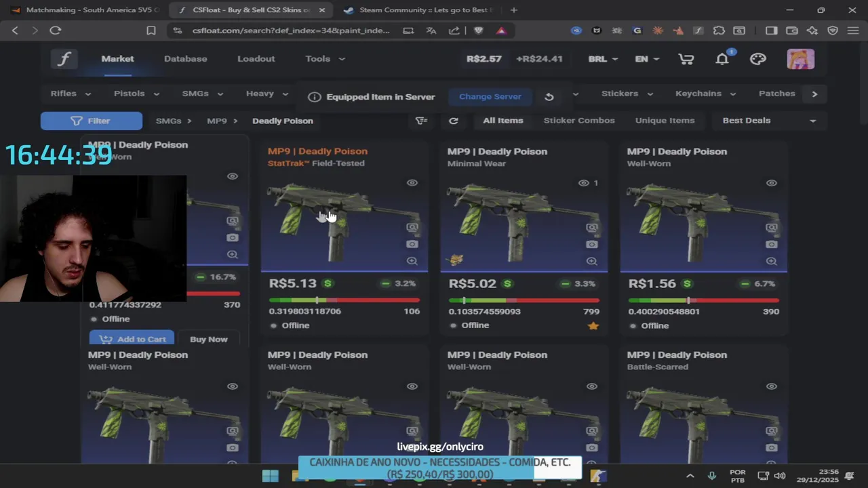Viewport: 868px width, 488px height.
Task: Click the MP9 breadcrumb link
Action: [217, 121]
